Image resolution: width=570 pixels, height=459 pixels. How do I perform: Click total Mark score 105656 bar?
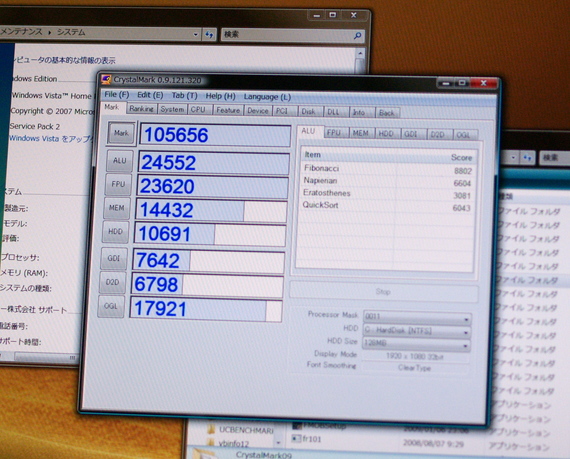(215, 135)
